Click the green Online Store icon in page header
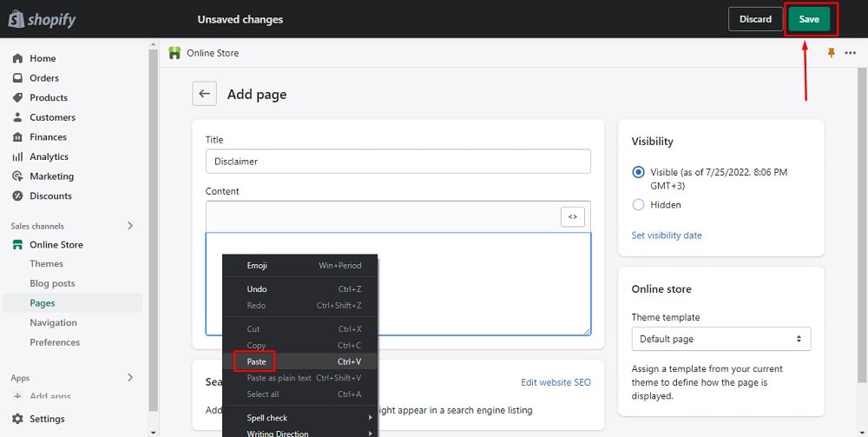Image resolution: width=868 pixels, height=437 pixels. pyautogui.click(x=175, y=53)
